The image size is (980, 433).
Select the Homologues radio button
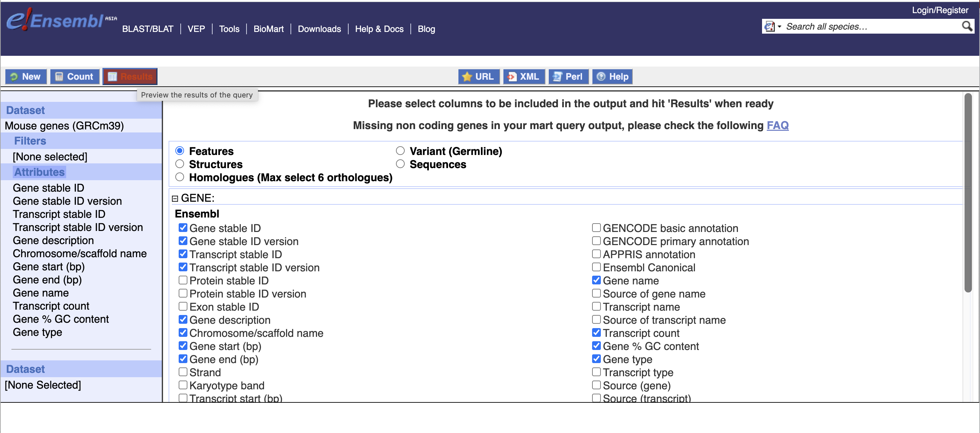click(x=180, y=177)
